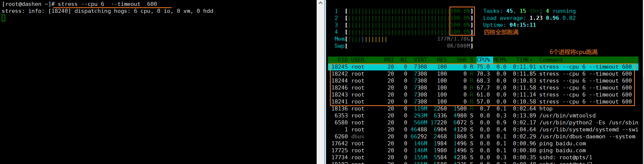Select the /usr/lib/systemd/systemd process row
The image size is (644, 164).
point(483,130)
